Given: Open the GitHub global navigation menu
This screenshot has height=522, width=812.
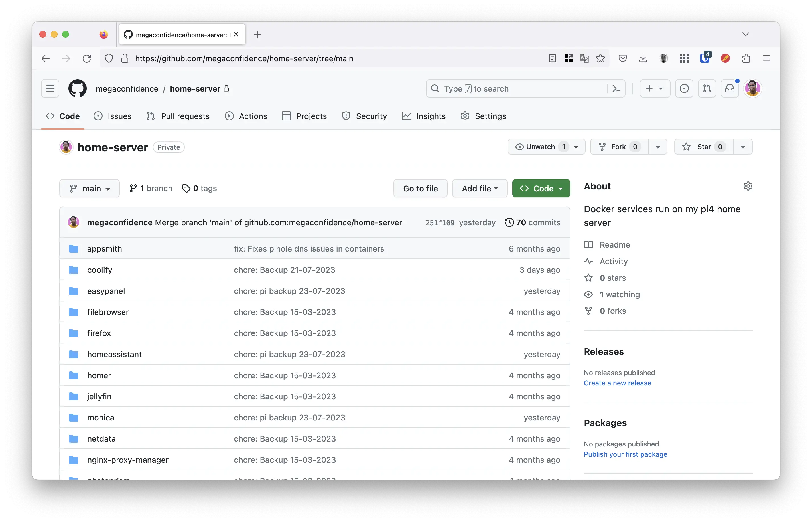Looking at the screenshot, I should 50,88.
